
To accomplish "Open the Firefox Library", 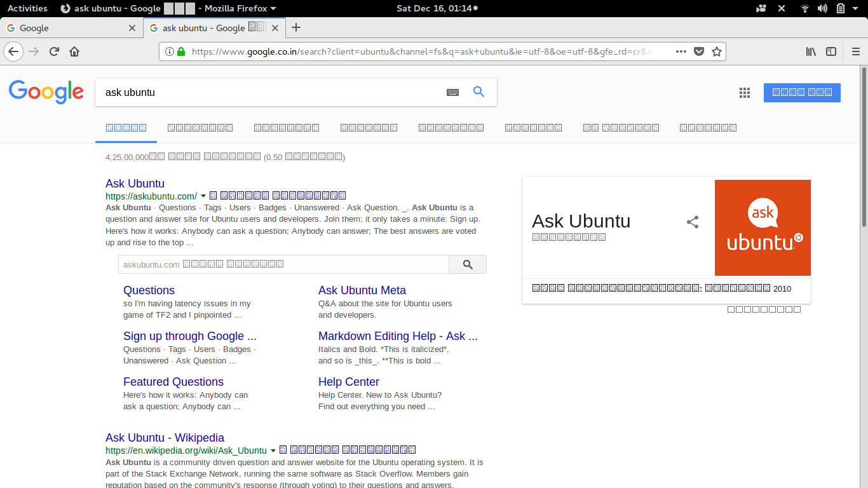I will click(x=811, y=51).
